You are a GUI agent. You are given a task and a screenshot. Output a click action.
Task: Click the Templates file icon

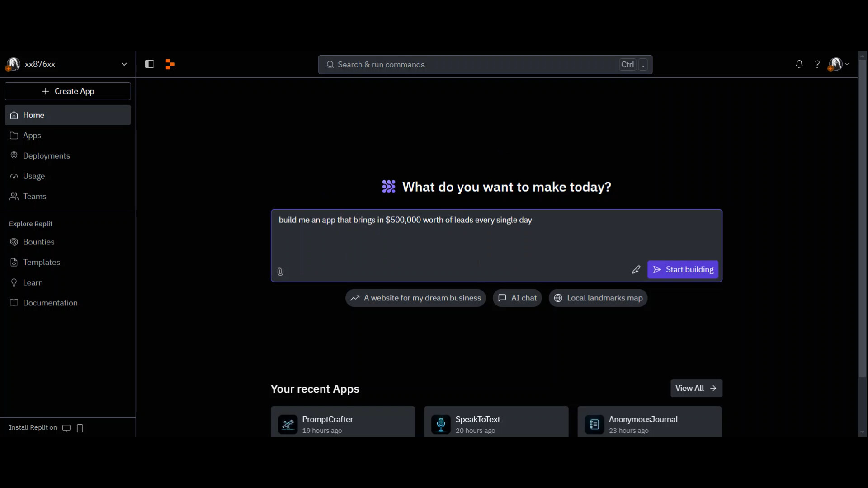pyautogui.click(x=14, y=263)
